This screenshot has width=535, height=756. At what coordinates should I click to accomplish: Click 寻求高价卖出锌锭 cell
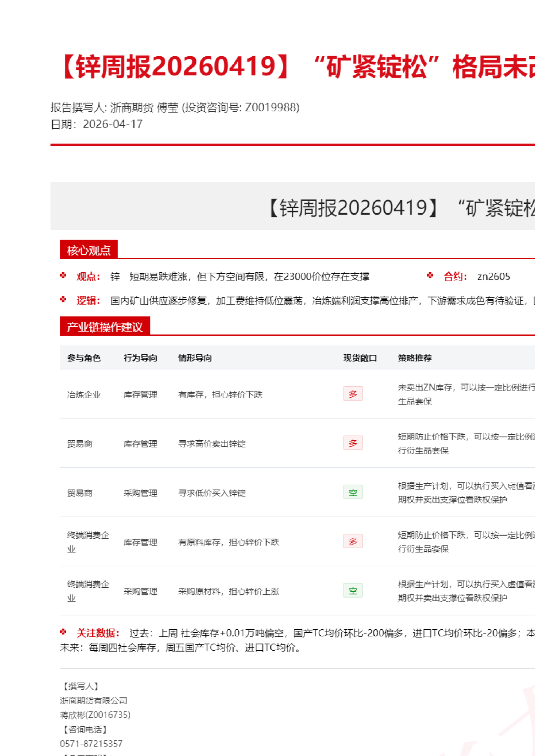click(212, 444)
